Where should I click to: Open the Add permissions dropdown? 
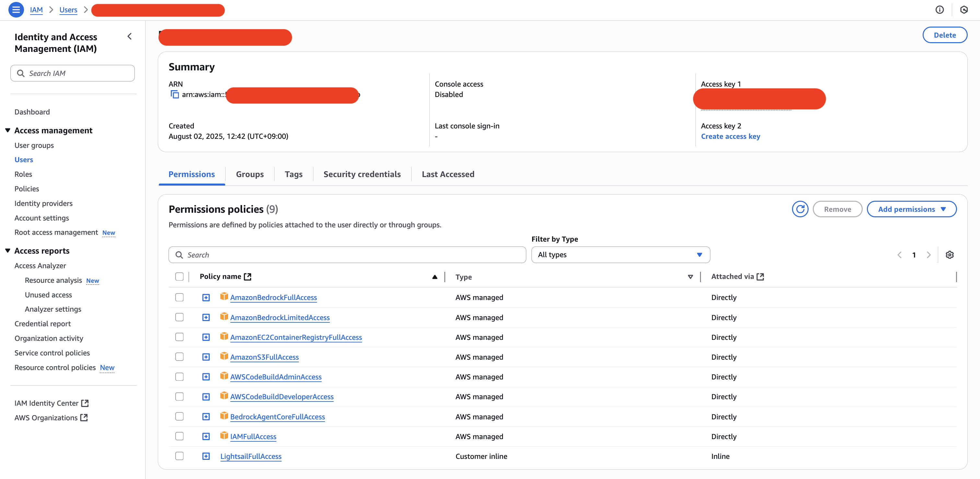pyautogui.click(x=911, y=209)
